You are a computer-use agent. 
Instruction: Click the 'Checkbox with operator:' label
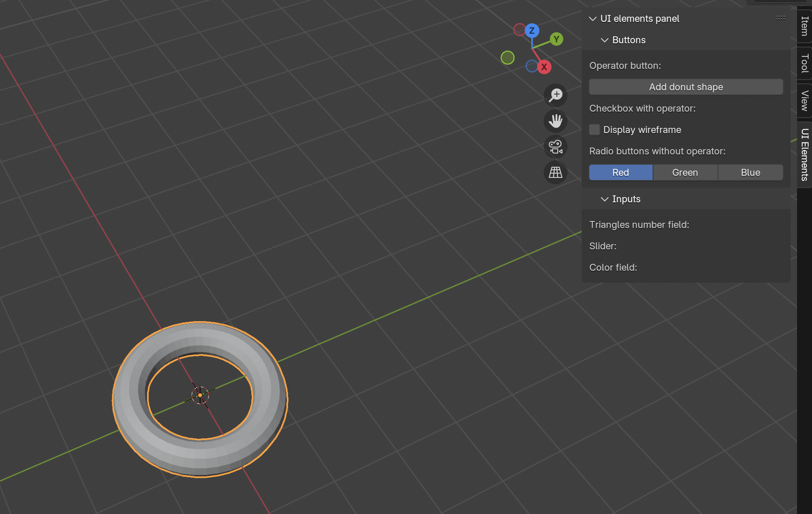[x=642, y=108]
